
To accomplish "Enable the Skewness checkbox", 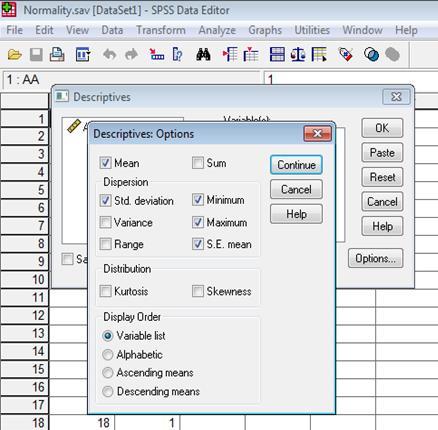I will (198, 291).
